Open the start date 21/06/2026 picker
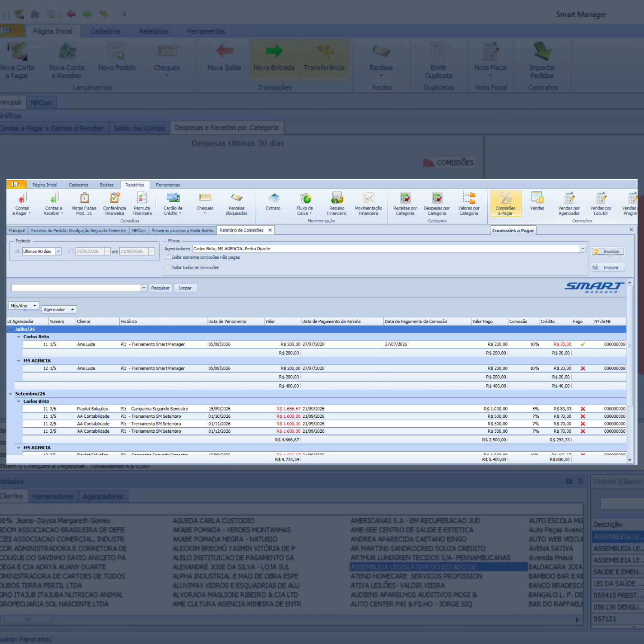This screenshot has width=644, height=644. pyautogui.click(x=107, y=252)
